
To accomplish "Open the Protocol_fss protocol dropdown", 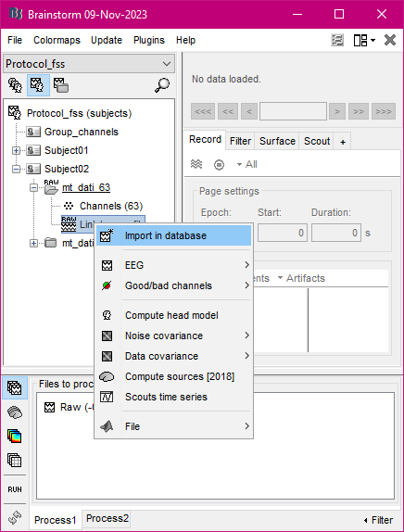I will [x=89, y=64].
